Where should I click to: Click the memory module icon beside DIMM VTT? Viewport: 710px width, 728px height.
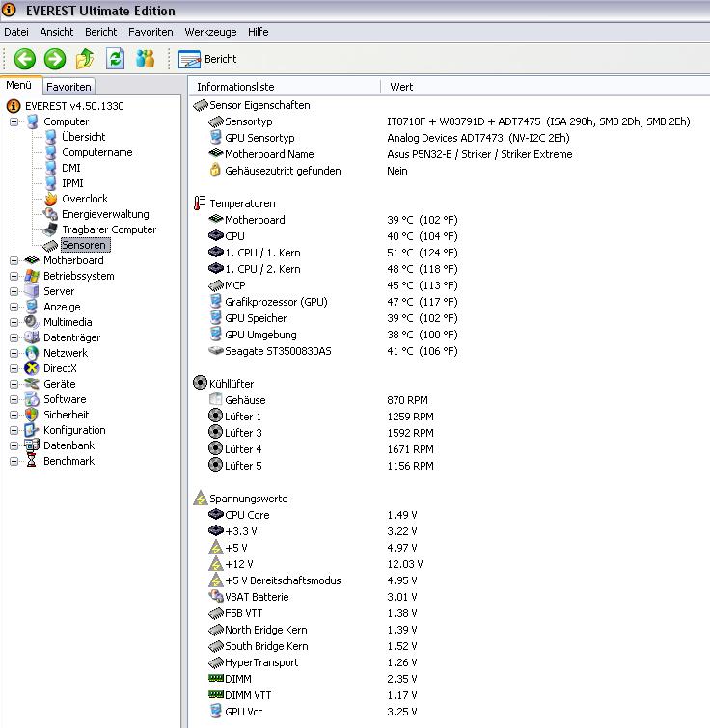point(216,694)
